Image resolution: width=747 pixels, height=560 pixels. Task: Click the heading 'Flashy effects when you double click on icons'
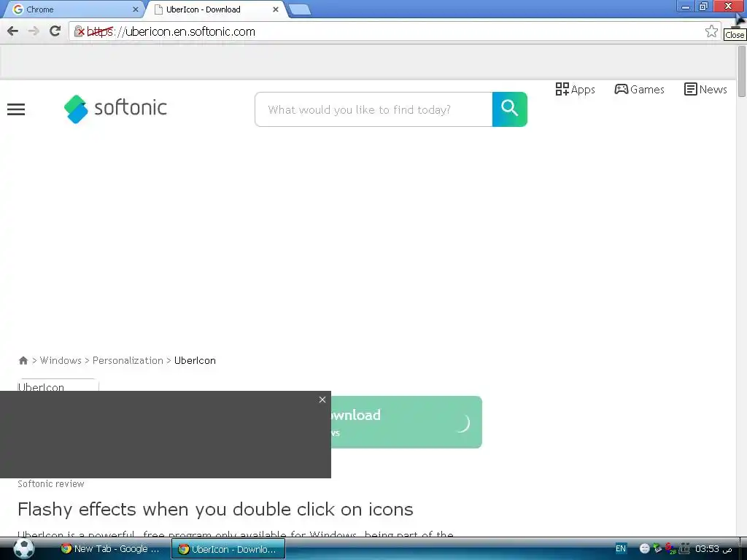pos(215,509)
